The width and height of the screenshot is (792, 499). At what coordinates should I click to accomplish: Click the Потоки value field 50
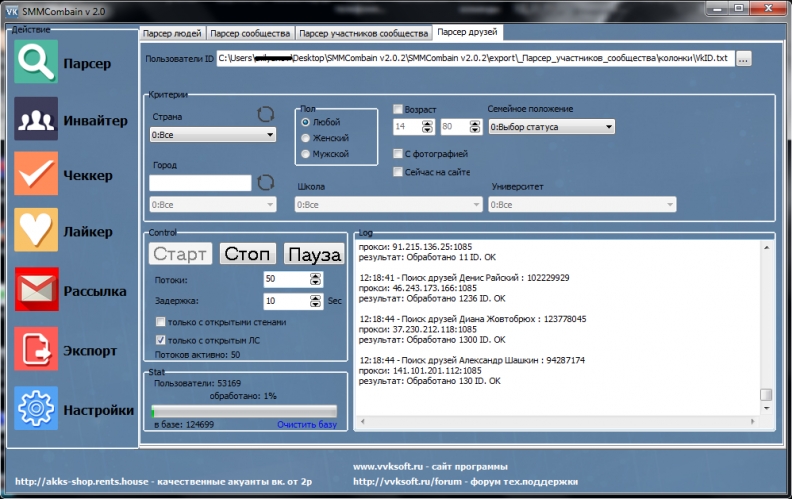pos(286,279)
